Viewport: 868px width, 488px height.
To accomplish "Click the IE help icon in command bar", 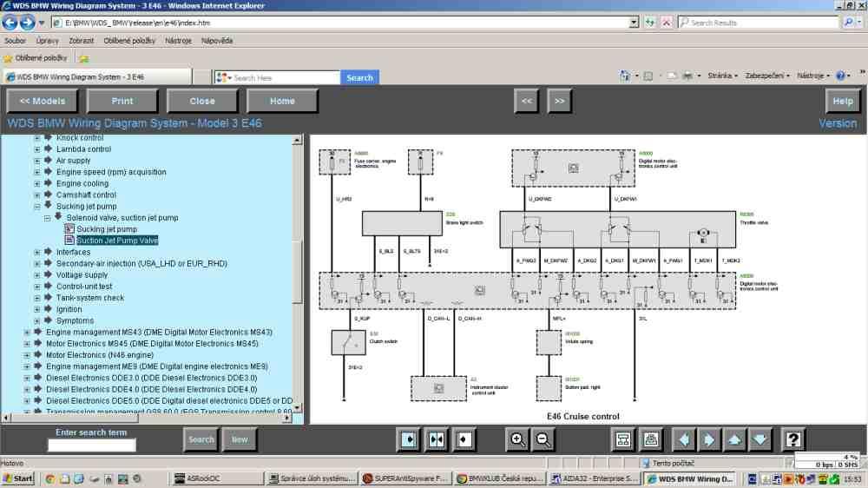I will [x=840, y=76].
